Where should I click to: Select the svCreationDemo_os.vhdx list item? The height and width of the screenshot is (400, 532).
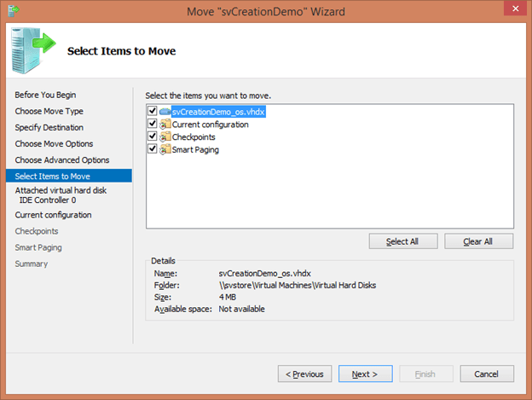[218, 112]
